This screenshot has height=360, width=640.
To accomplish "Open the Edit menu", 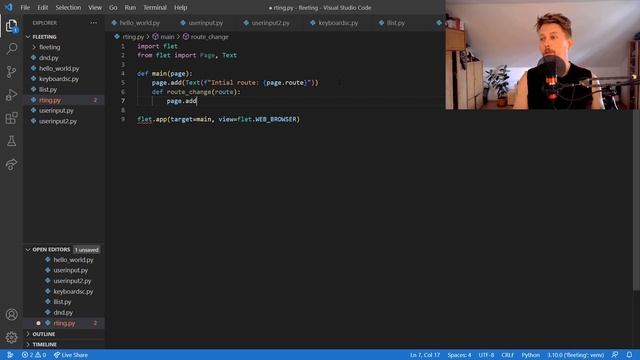I will pos(42,7).
